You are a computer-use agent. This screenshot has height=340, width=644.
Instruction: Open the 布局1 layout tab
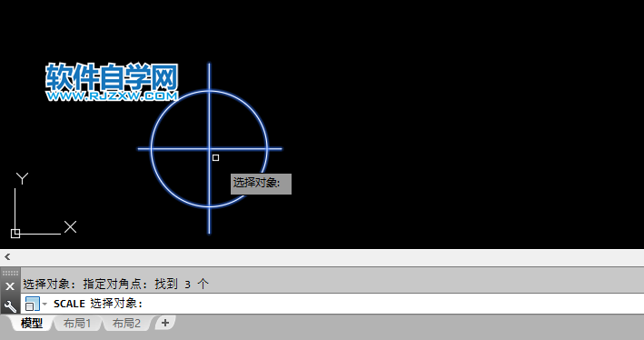coord(77,323)
